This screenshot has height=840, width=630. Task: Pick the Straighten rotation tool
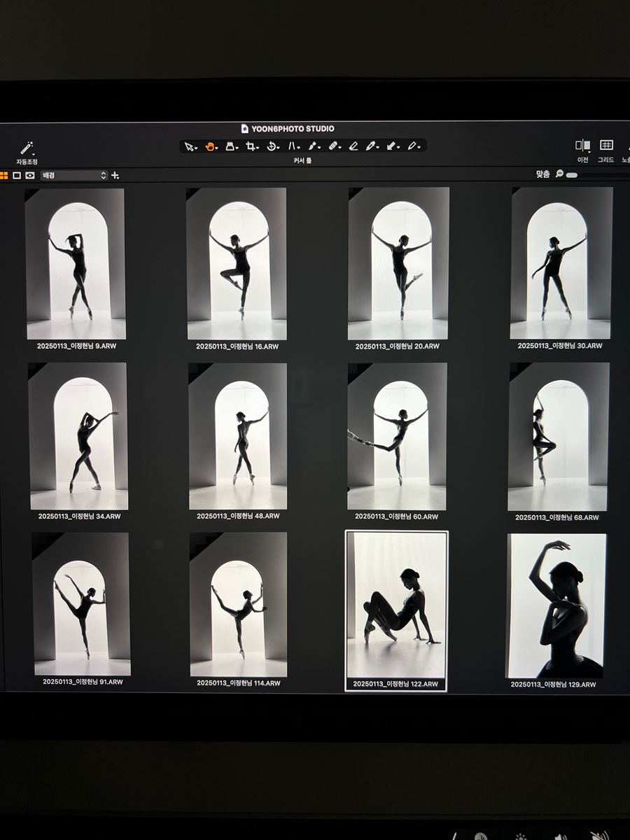pos(272,146)
